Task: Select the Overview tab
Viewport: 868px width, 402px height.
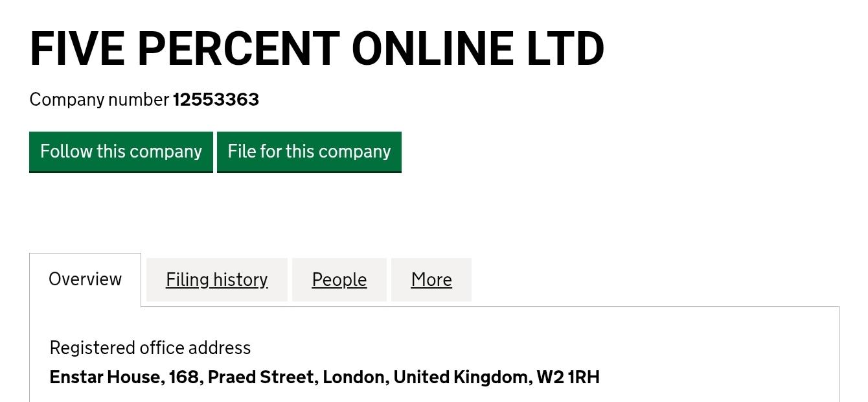Action: pyautogui.click(x=85, y=279)
